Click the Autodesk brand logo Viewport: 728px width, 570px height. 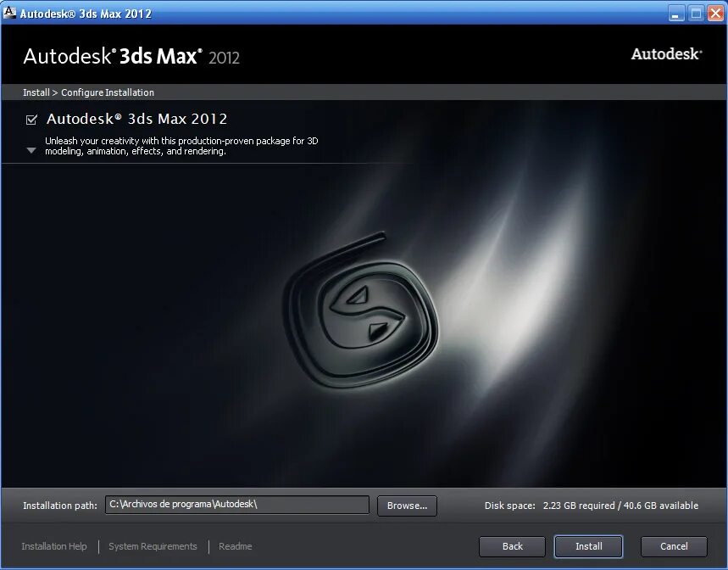[666, 54]
